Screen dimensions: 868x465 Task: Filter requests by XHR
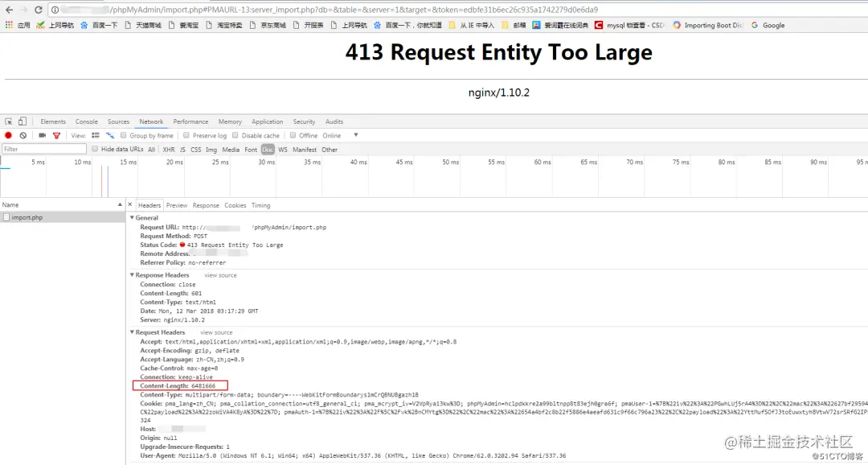coord(169,150)
